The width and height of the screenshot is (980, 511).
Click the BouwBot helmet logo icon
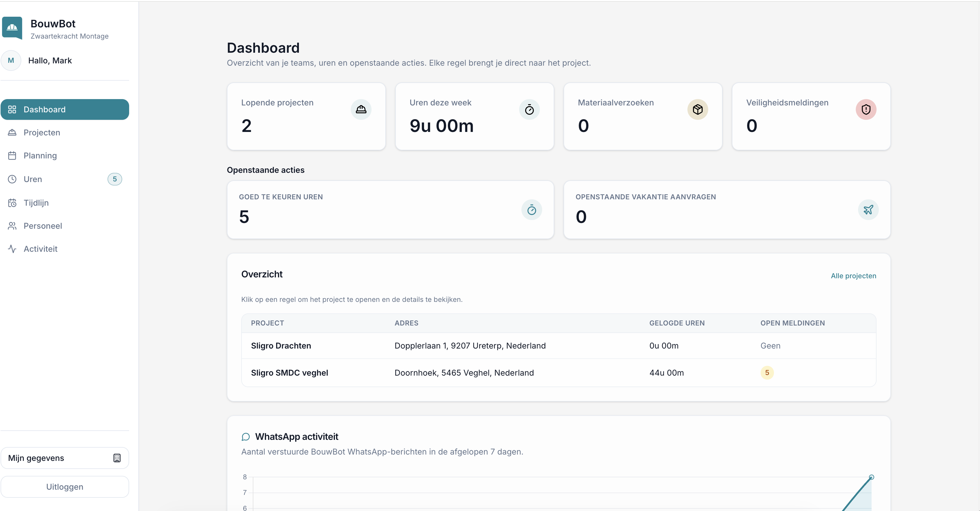(x=12, y=28)
